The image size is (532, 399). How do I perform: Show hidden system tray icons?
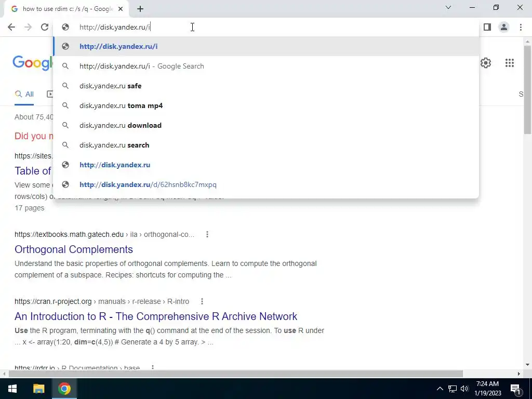pyautogui.click(x=440, y=389)
